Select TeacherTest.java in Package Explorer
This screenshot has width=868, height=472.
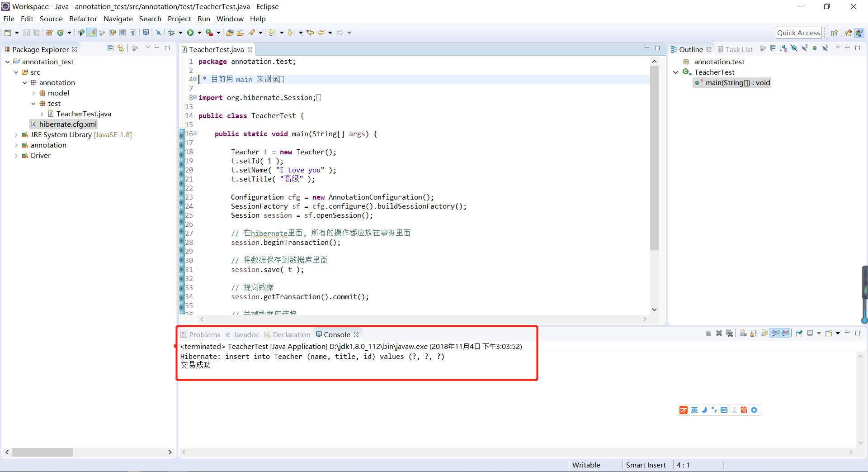click(x=80, y=114)
